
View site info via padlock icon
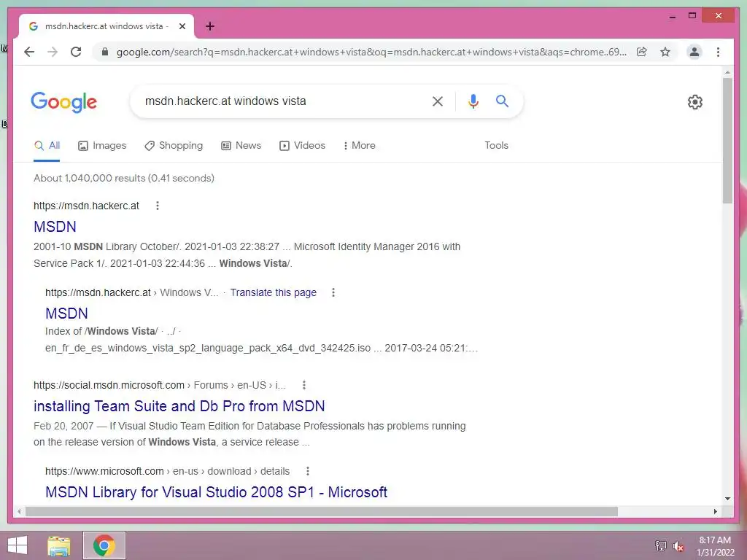(x=105, y=52)
